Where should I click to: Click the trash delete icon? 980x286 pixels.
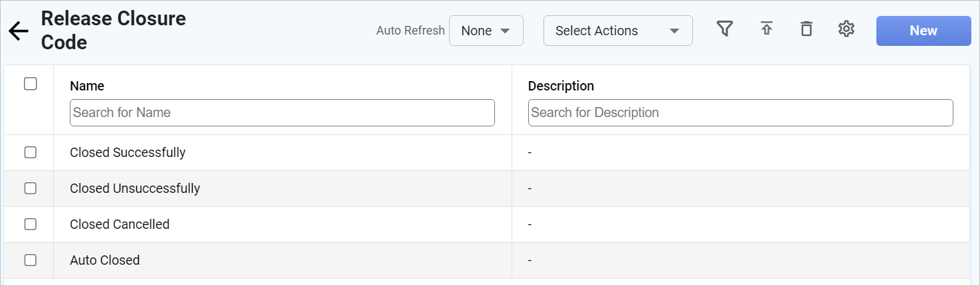[806, 29]
